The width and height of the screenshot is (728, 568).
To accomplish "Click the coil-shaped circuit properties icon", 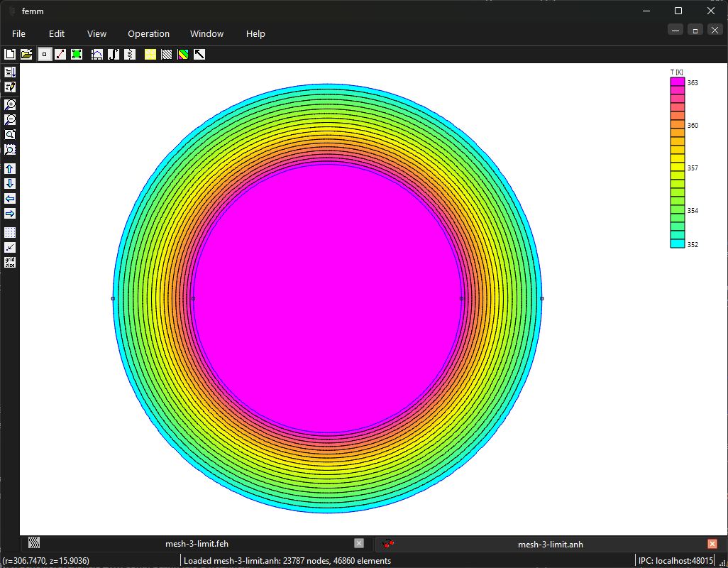I will [x=130, y=55].
